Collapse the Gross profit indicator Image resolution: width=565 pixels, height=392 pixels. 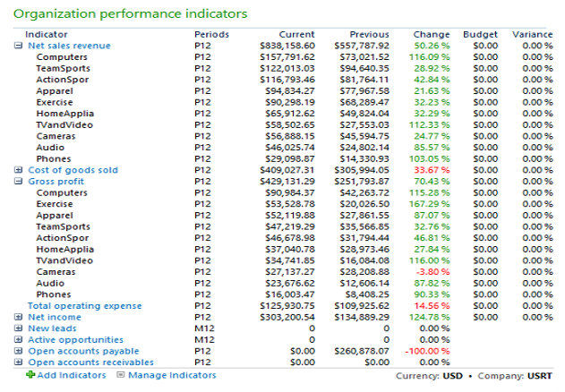pyautogui.click(x=19, y=182)
